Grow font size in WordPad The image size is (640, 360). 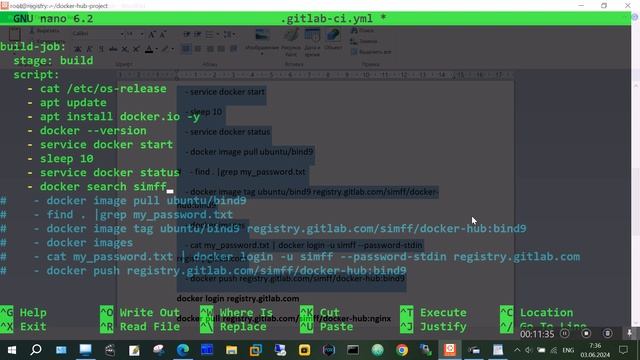(151, 34)
